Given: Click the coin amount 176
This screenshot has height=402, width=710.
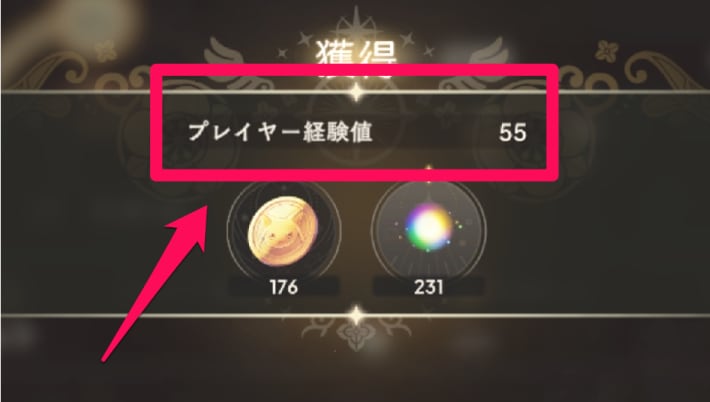Looking at the screenshot, I should [283, 287].
